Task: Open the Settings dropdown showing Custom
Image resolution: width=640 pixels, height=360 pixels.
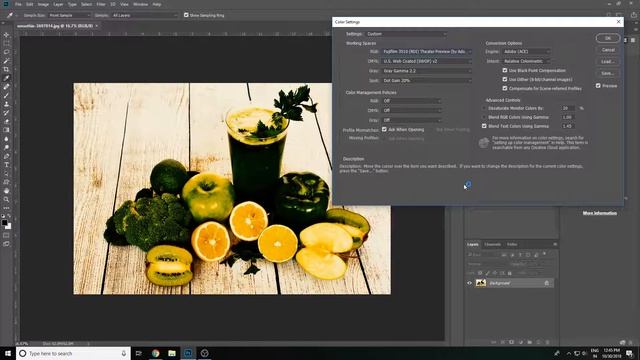Action: point(406,34)
